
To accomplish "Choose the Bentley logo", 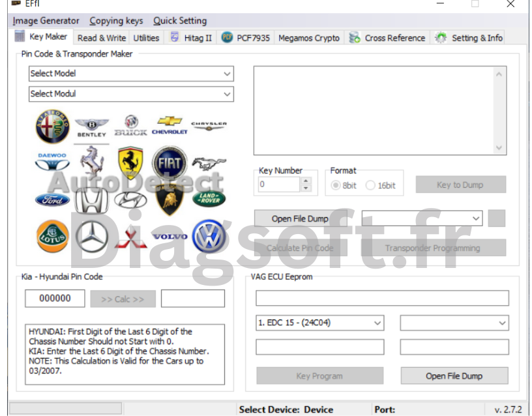I will tap(92, 128).
